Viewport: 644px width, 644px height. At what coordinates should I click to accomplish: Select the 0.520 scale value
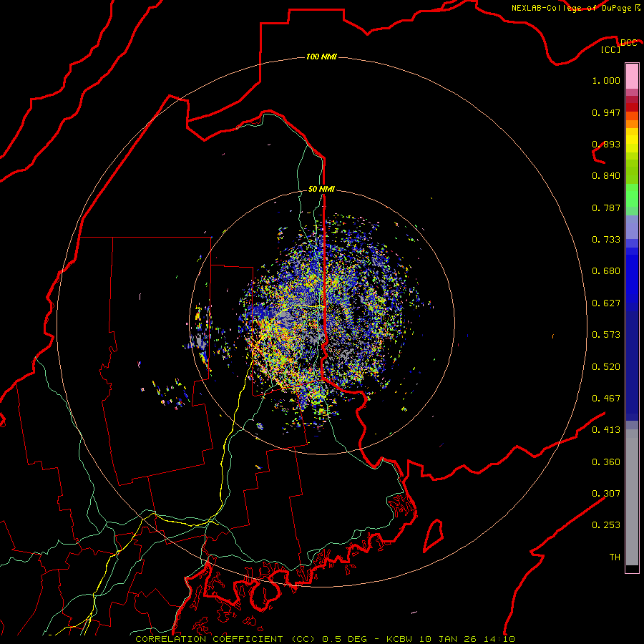[606, 367]
